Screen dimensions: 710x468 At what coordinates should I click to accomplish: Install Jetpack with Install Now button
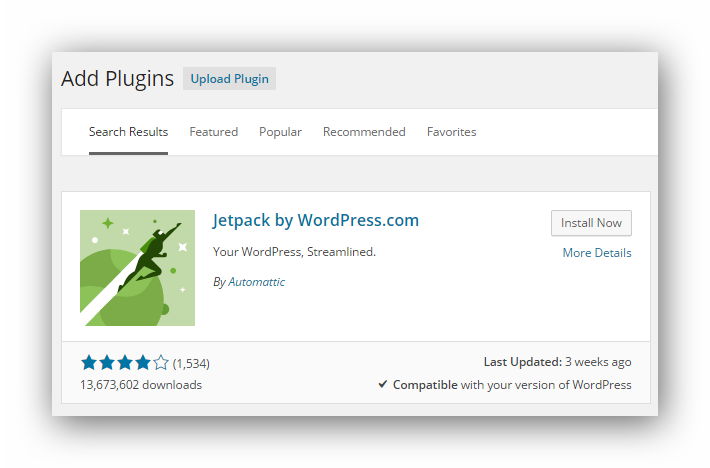coord(591,223)
